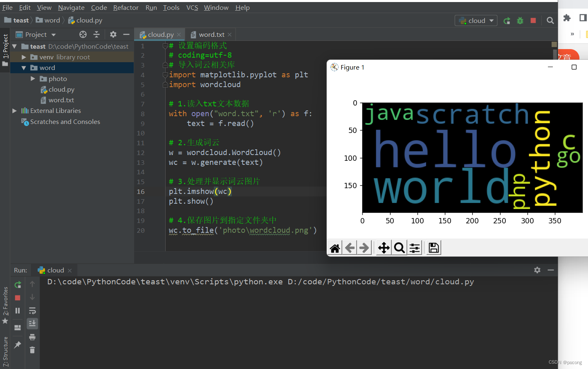Viewport: 588px width, 369px height.
Task: Click the forward arrow in Figure 1 toolbar
Action: 364,248
